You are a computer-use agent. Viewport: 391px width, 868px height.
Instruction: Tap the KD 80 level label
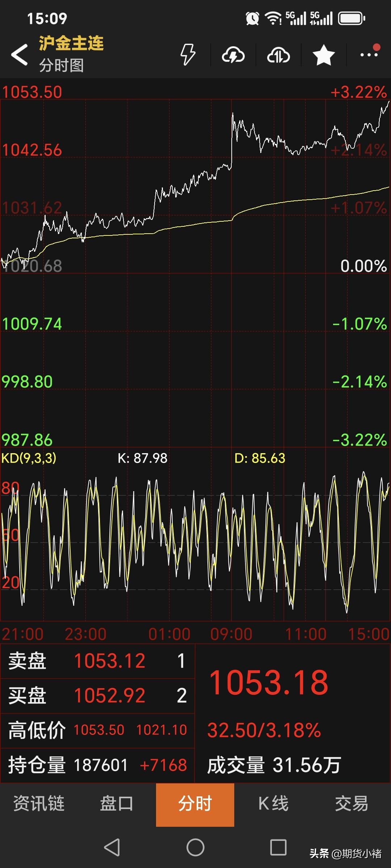point(10,488)
